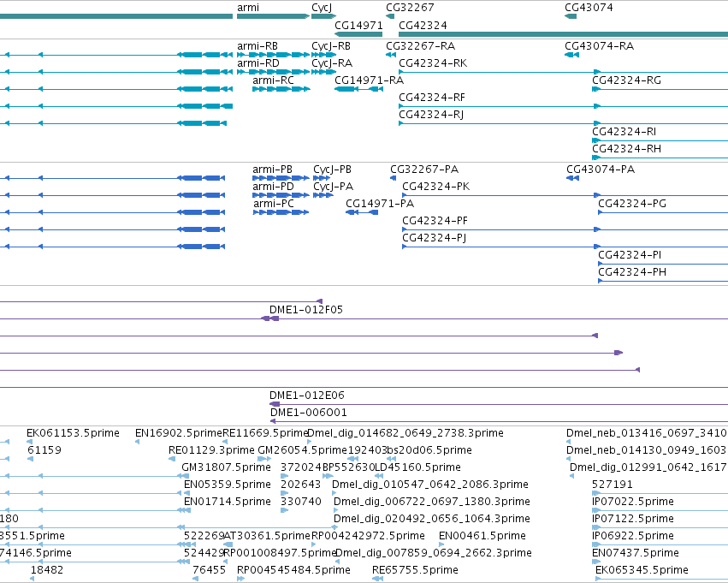Image resolution: width=728 pixels, height=583 pixels.
Task: Click the CG32267 gene label
Action: [x=410, y=8]
